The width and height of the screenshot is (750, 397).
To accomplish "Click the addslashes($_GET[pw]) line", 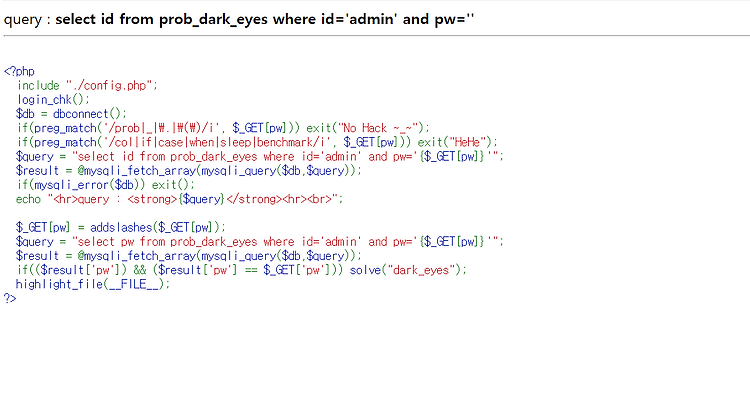I will tap(121, 227).
